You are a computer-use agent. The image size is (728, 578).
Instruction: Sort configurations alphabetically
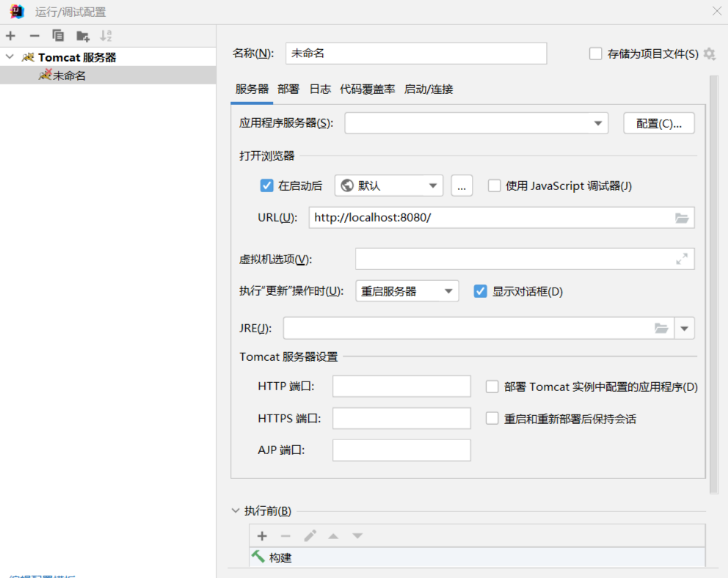coord(106,36)
